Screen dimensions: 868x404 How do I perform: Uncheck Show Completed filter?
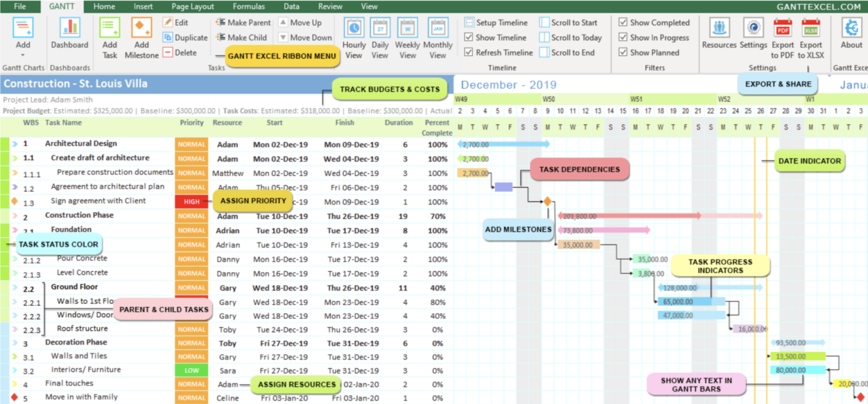point(623,23)
